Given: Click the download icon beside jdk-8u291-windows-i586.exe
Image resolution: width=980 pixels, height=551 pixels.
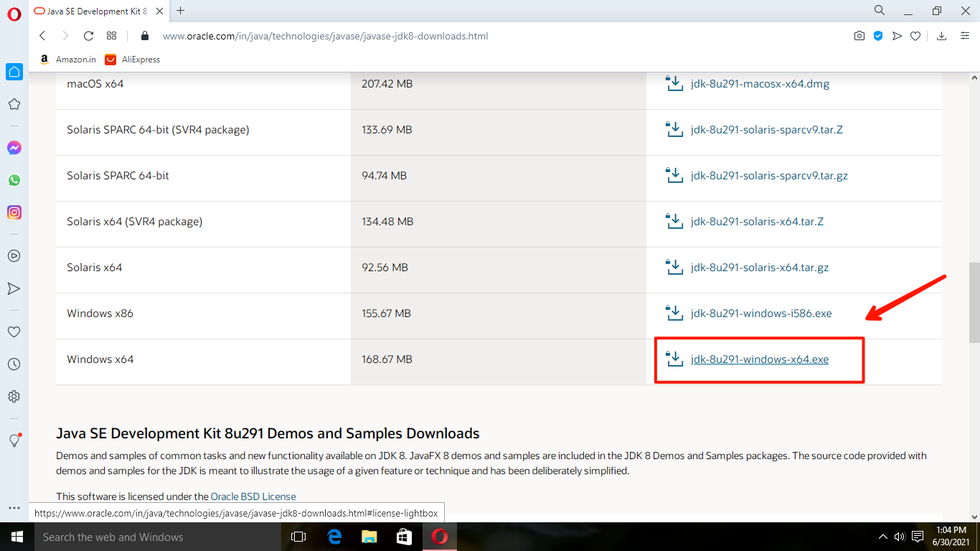Looking at the screenshot, I should 674,313.
